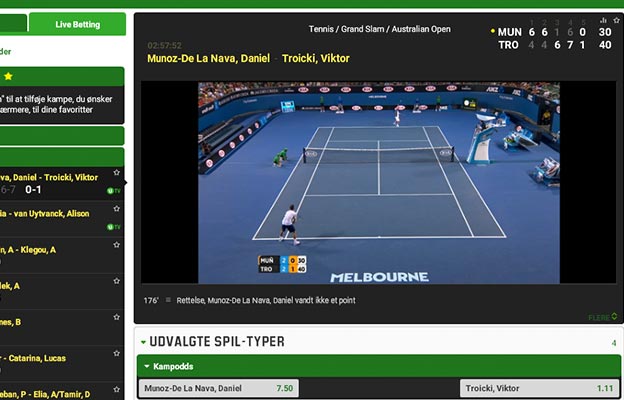Screen dimensions: 624x400
Task: Click MUN game score 30
Action: [605, 32]
